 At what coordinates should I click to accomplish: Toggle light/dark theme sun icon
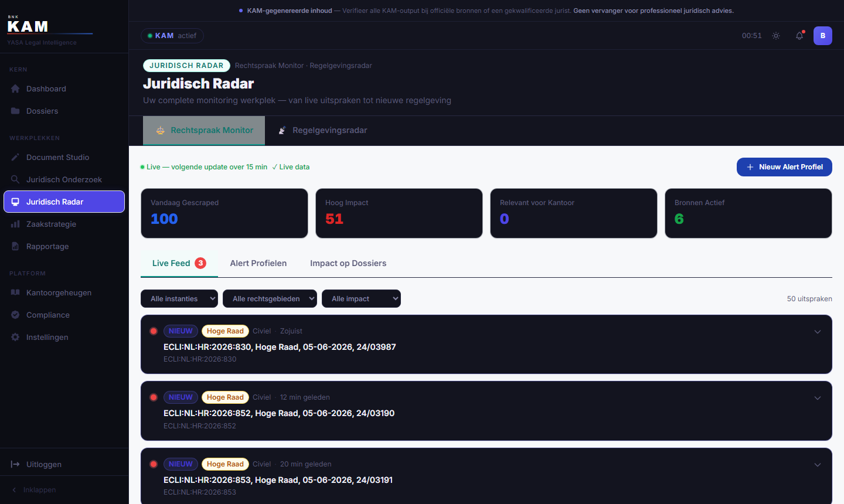[x=776, y=36]
